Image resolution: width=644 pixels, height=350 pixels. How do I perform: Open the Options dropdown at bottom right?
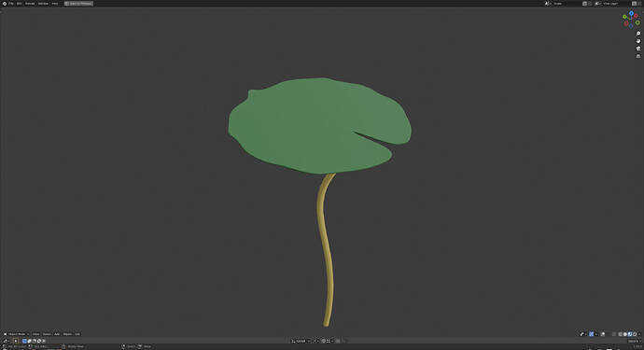[635, 341]
